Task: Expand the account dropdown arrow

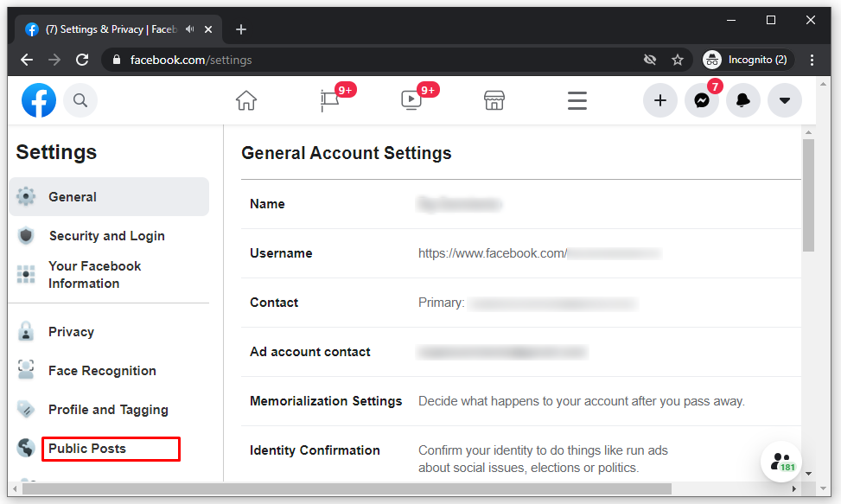Action: (x=784, y=100)
